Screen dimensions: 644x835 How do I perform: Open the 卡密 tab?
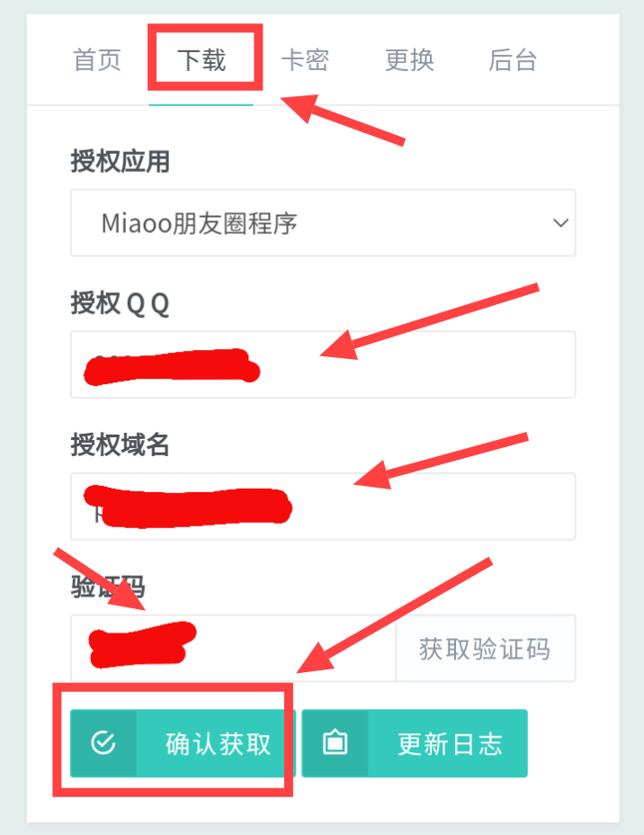(x=305, y=59)
